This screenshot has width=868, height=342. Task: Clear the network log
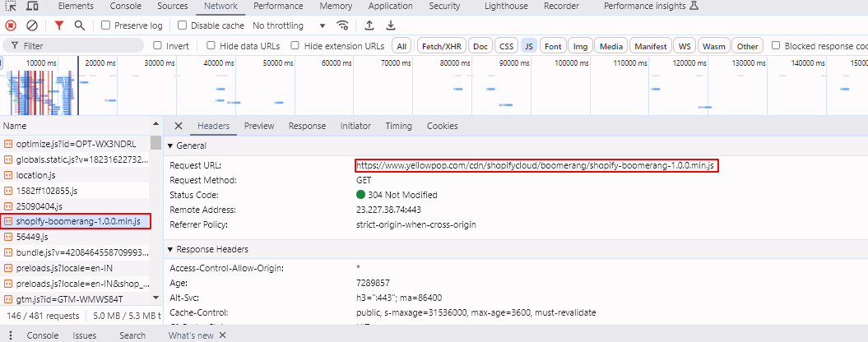pos(32,25)
